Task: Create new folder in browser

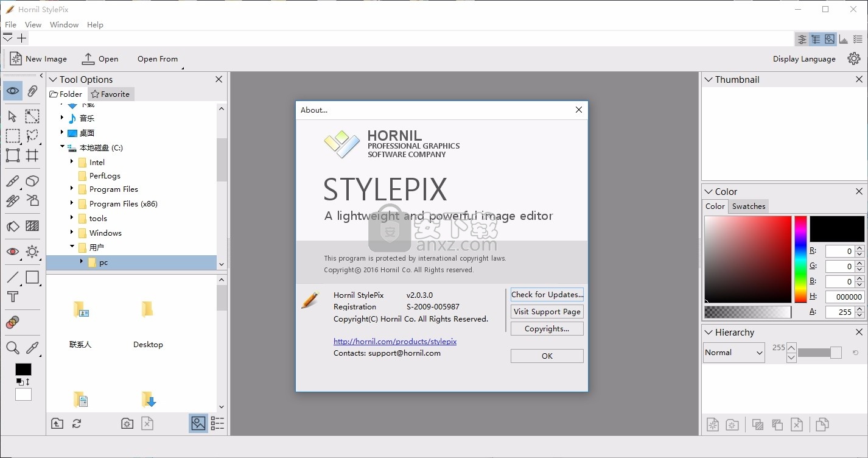Action: (x=127, y=423)
